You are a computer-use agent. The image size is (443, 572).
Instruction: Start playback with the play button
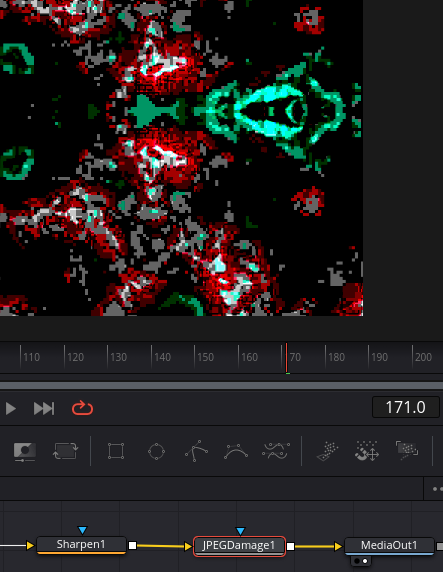tap(11, 409)
